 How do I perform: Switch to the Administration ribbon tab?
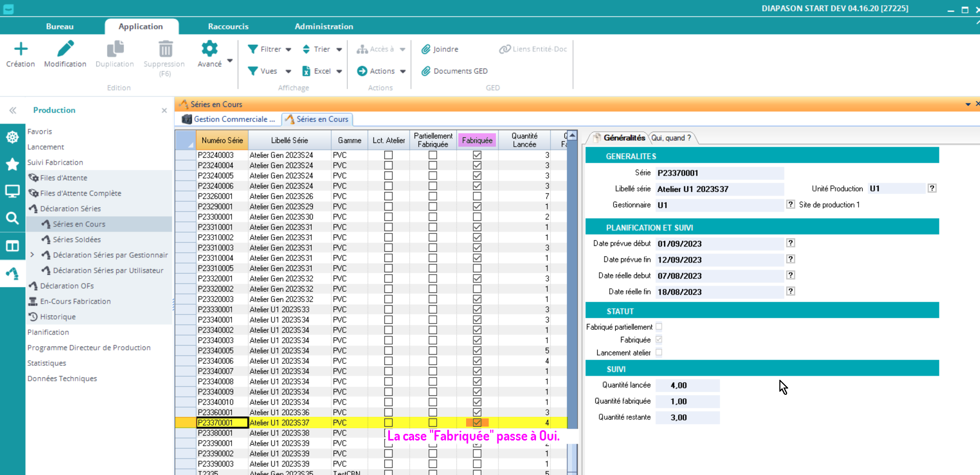[324, 26]
